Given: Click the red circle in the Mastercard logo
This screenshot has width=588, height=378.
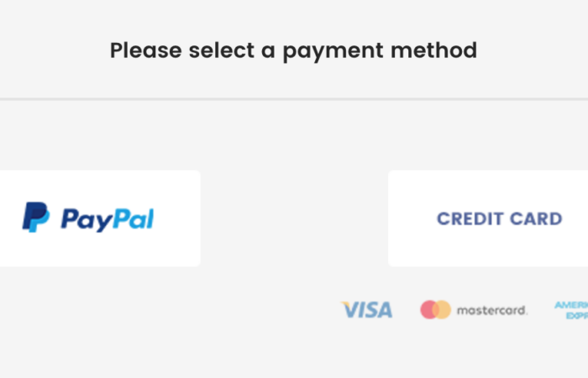Looking at the screenshot, I should tap(429, 310).
